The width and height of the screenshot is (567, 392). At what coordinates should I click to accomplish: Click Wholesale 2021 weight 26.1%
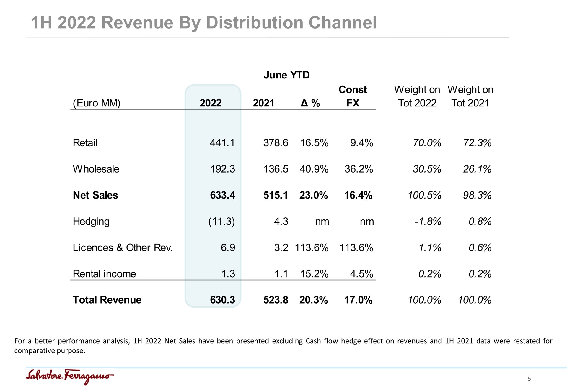pos(477,169)
